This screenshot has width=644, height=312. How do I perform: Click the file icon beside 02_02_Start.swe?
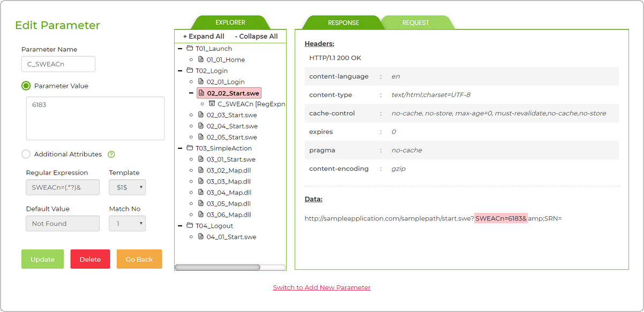point(201,93)
